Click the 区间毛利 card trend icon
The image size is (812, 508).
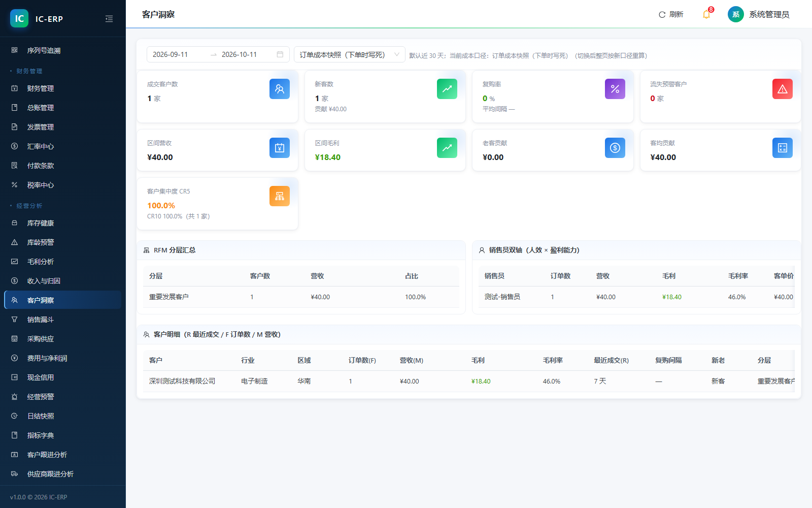[447, 148]
